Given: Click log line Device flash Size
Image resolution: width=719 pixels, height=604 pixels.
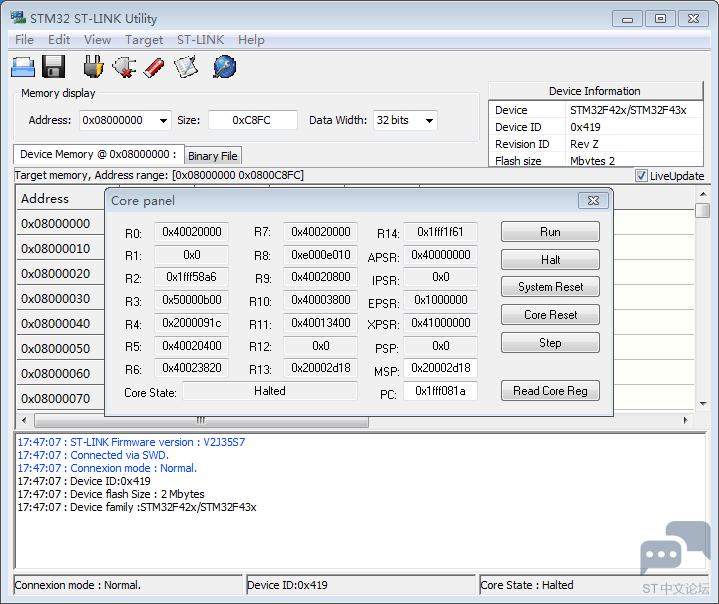Looking at the screenshot, I should click(x=111, y=494).
